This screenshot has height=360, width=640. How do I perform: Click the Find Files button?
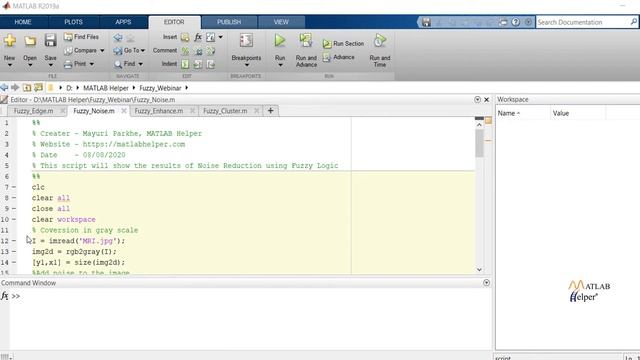[81, 37]
